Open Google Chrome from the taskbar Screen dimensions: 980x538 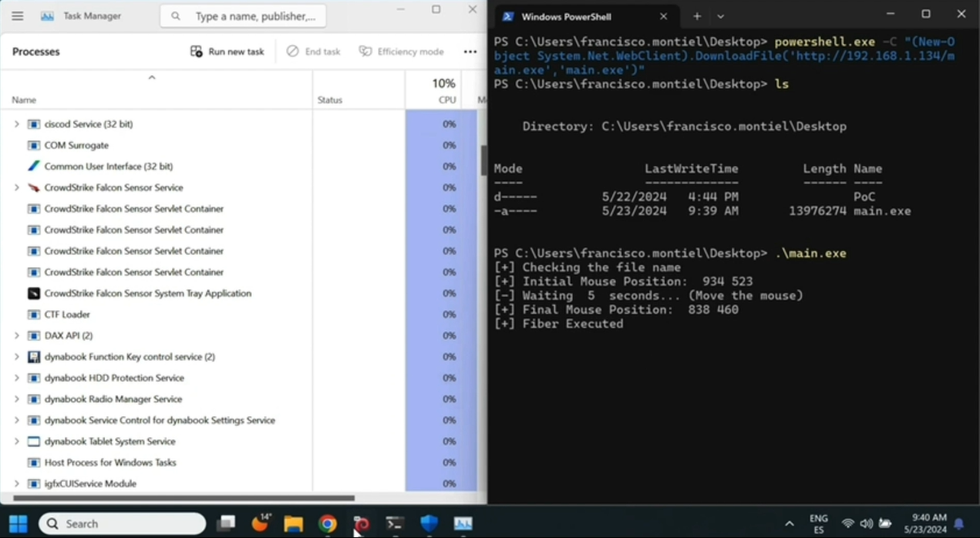[x=328, y=524]
